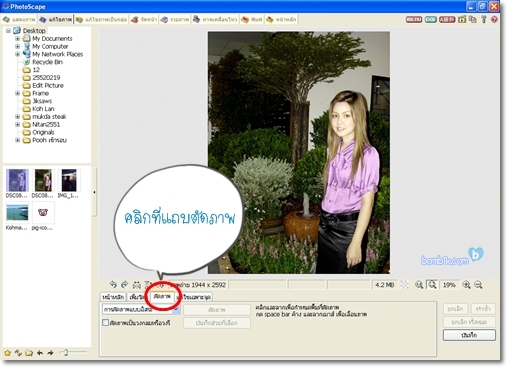Expand the mukda steak folder node

pyautogui.click(x=18, y=117)
